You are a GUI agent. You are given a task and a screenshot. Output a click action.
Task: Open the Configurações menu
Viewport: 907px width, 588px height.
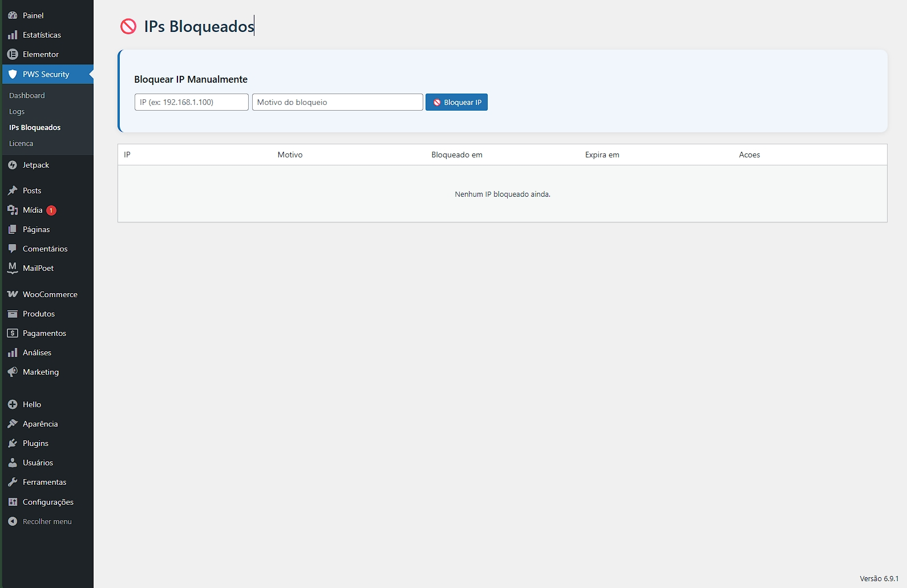click(x=48, y=502)
